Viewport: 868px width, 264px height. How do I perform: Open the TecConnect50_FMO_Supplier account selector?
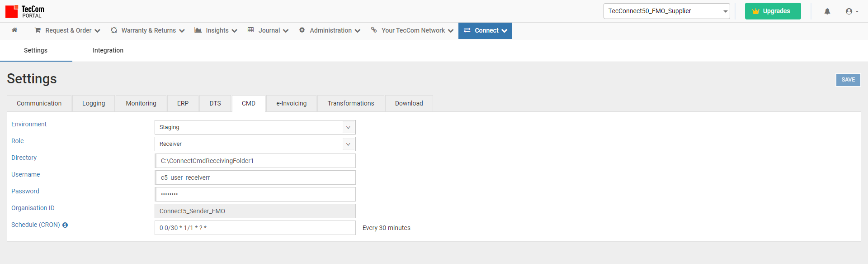click(666, 11)
